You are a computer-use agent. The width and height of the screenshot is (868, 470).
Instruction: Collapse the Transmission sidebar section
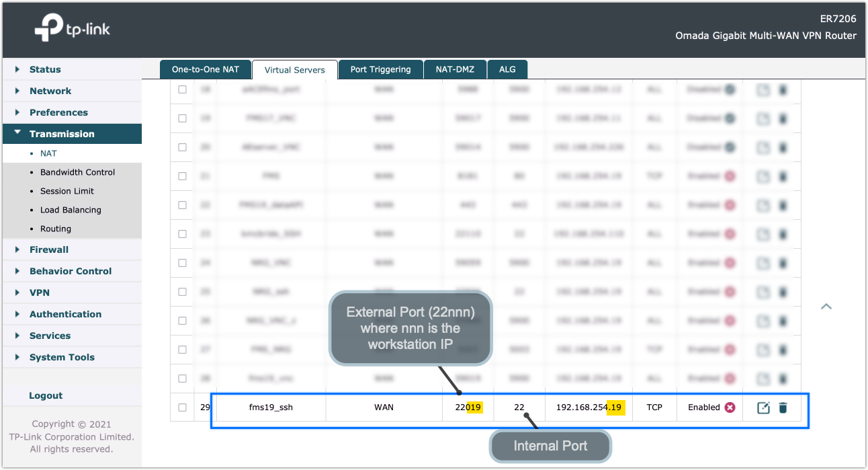[x=72, y=134]
